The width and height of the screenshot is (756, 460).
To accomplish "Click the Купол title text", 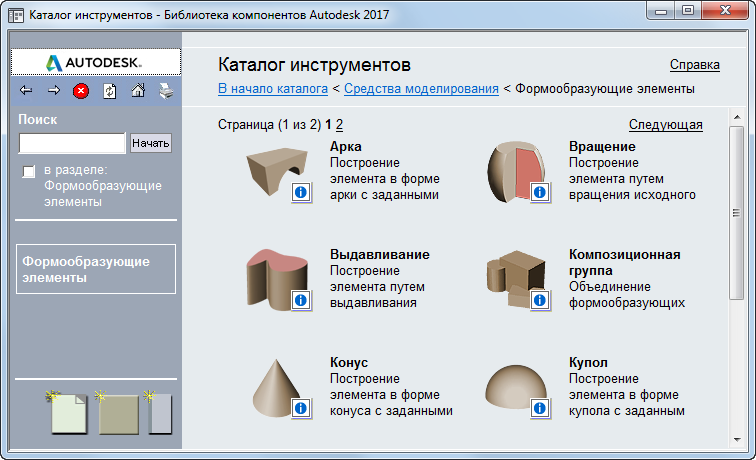I will click(588, 362).
